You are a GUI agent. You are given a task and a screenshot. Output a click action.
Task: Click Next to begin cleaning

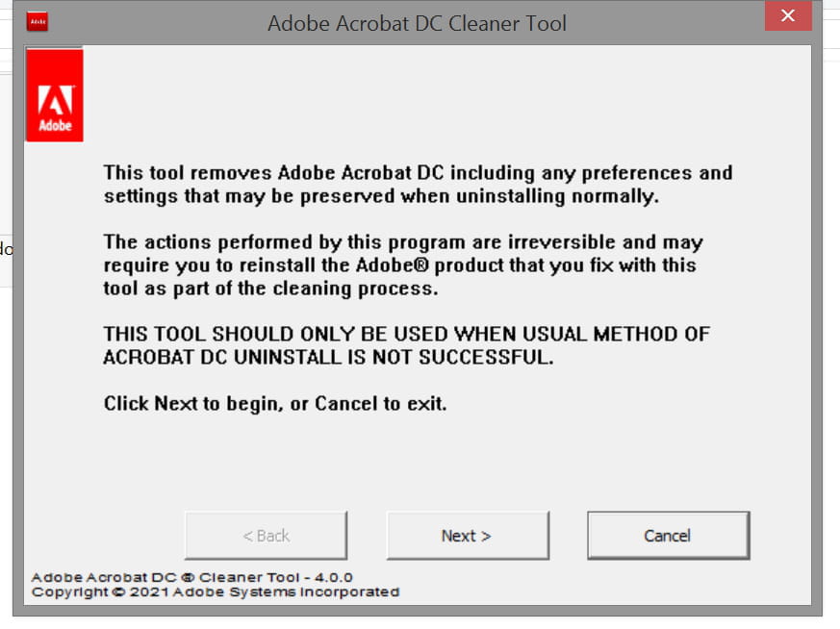coord(468,536)
